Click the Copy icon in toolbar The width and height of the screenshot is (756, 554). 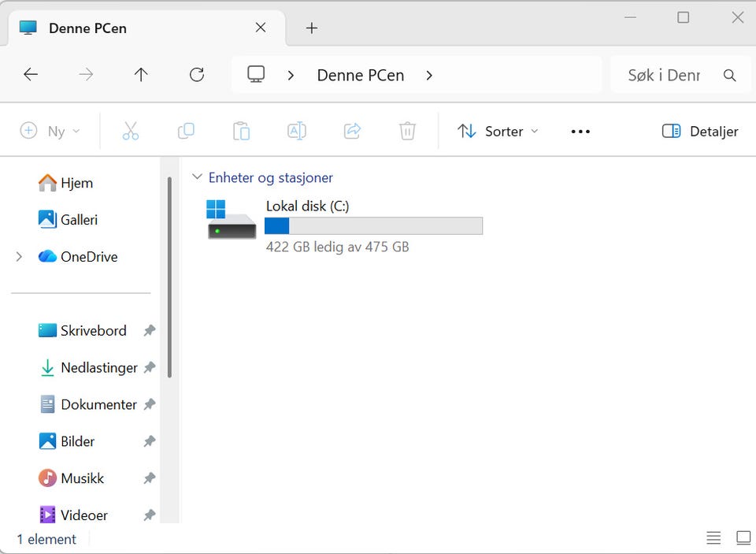(186, 131)
